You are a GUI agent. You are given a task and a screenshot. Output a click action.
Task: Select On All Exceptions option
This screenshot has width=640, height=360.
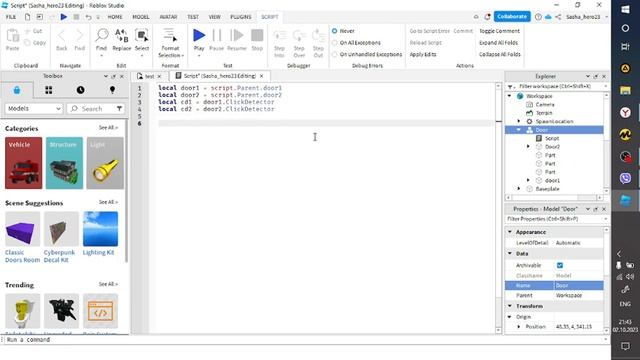pyautogui.click(x=356, y=42)
